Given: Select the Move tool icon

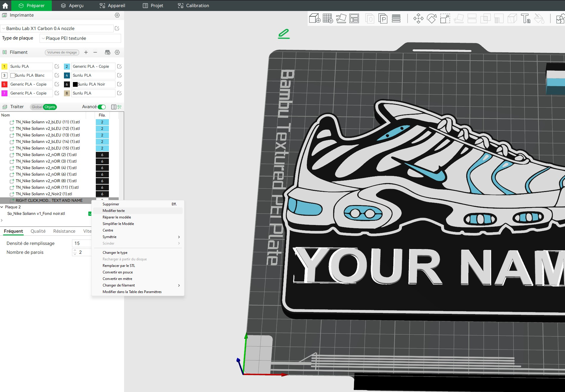Looking at the screenshot, I should pos(418,18).
